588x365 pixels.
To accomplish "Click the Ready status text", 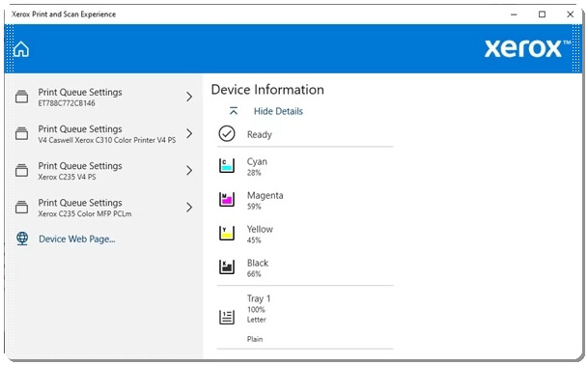I will (x=260, y=134).
